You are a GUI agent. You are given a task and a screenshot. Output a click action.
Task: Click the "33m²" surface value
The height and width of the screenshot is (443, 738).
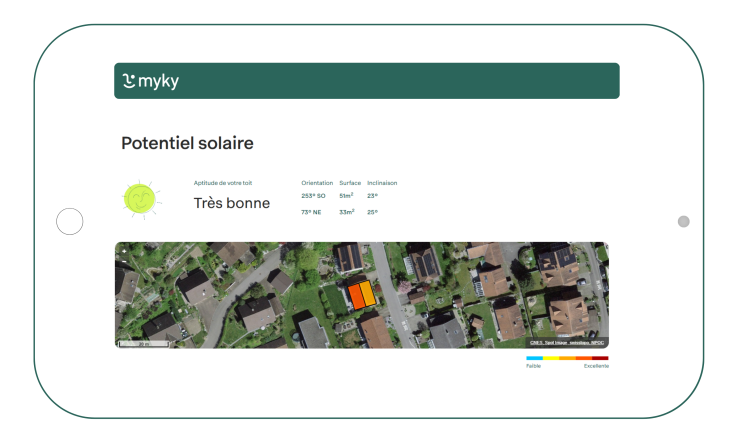347,212
